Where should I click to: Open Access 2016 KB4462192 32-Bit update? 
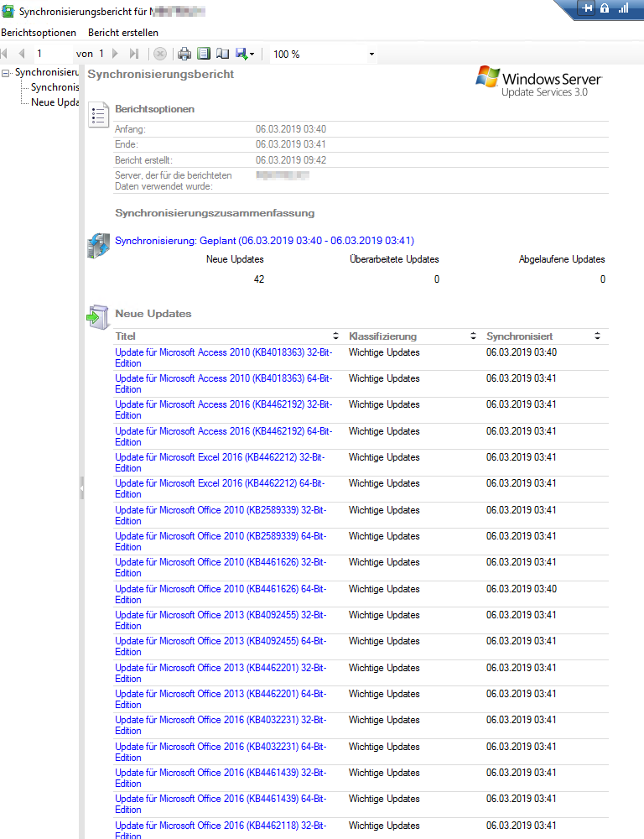(224, 410)
